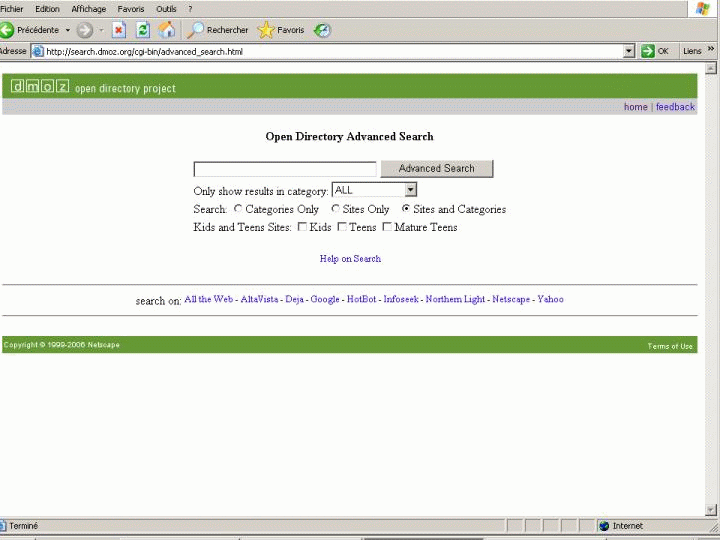Screen dimensions: 720x540
Task: Open the Affichage menu
Action: click(x=89, y=9)
